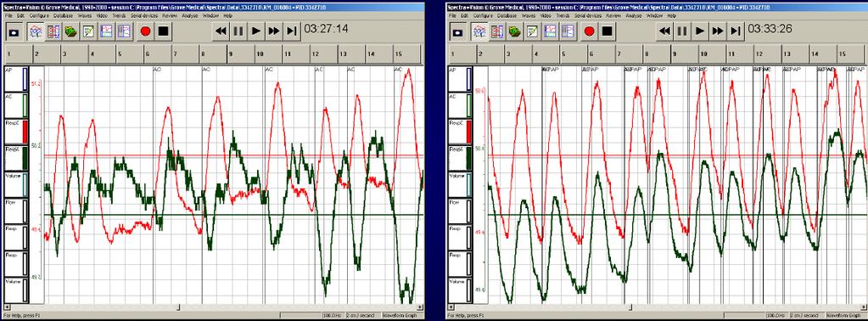The height and width of the screenshot is (321, 868).
Task: Open the Database menu in right window
Action: [x=507, y=15]
